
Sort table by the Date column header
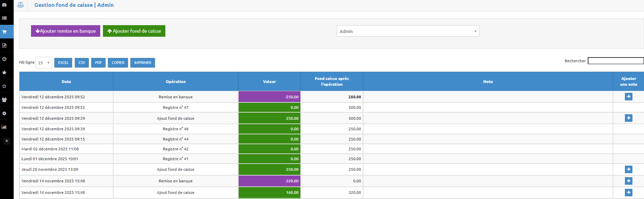coord(66,82)
